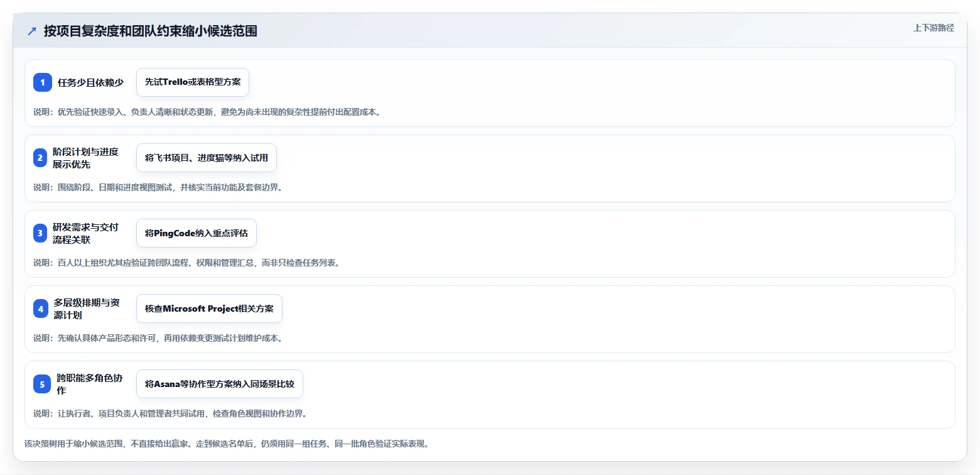The width and height of the screenshot is (980, 475).
Task: Click the condition label 阶段计划与进度展示优先
Action: pyautogui.click(x=85, y=158)
